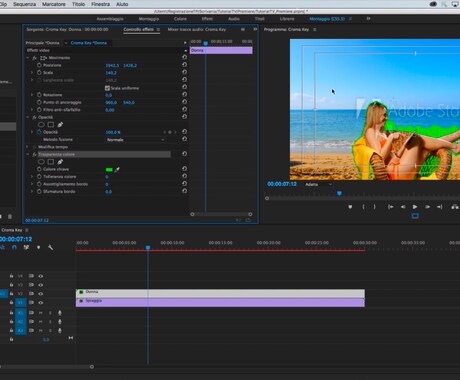460x380 pixels.
Task: Toggle the Scala uniforme checkbox
Action: [x=107, y=88]
